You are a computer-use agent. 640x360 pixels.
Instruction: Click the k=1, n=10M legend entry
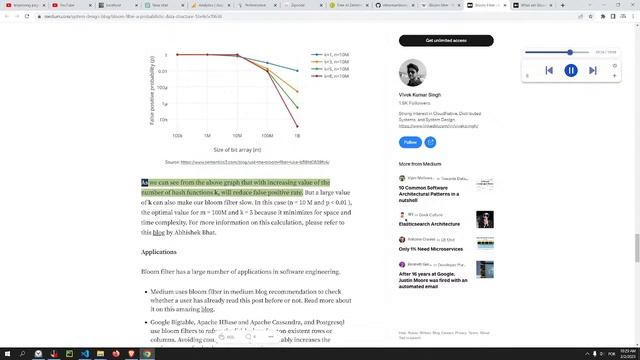(330, 55)
